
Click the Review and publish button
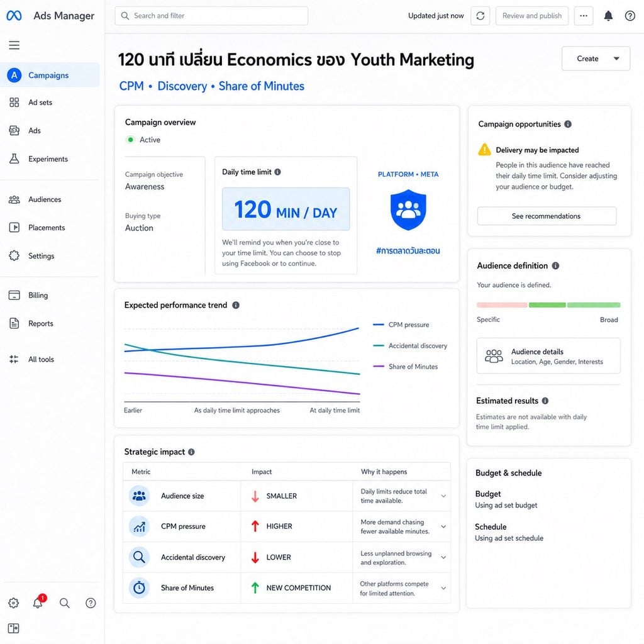pos(532,16)
